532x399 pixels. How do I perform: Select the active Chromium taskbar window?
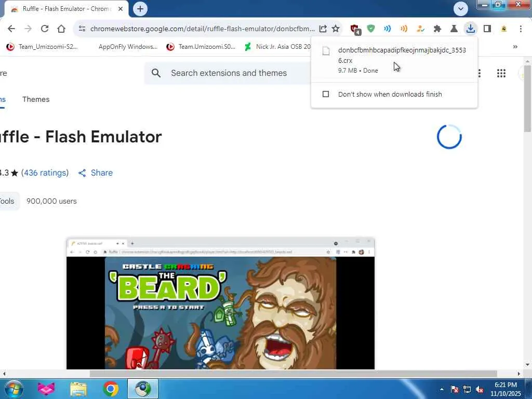143,389
